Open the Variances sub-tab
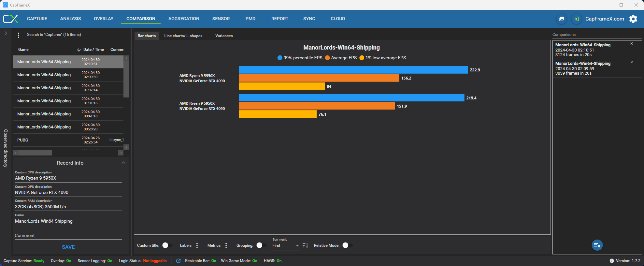Viewport: 644px width, 266px height. (224, 36)
